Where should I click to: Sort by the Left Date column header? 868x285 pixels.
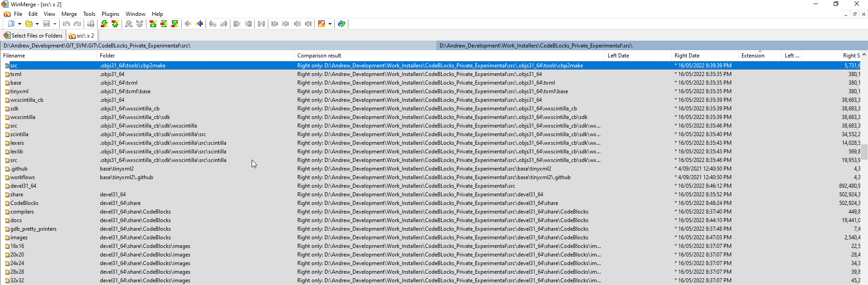pos(638,56)
